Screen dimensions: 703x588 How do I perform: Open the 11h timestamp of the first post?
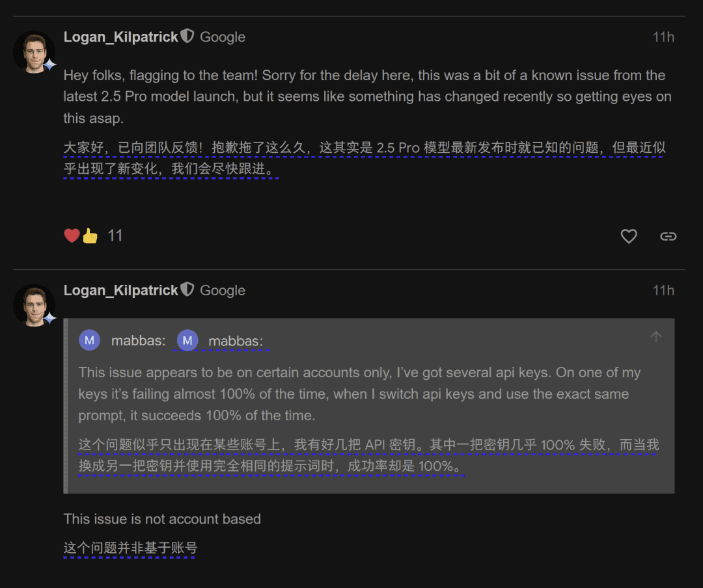coord(663,37)
